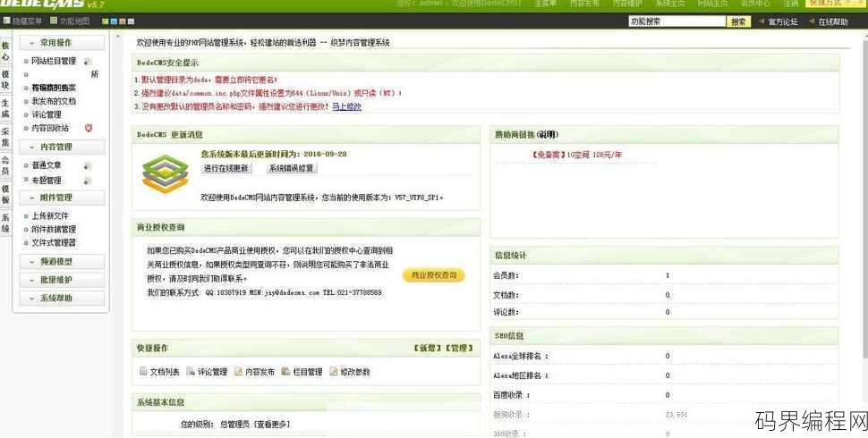868x438 pixels.
Task: Switch to the 会员 vertical tab
Action: (x=5, y=165)
